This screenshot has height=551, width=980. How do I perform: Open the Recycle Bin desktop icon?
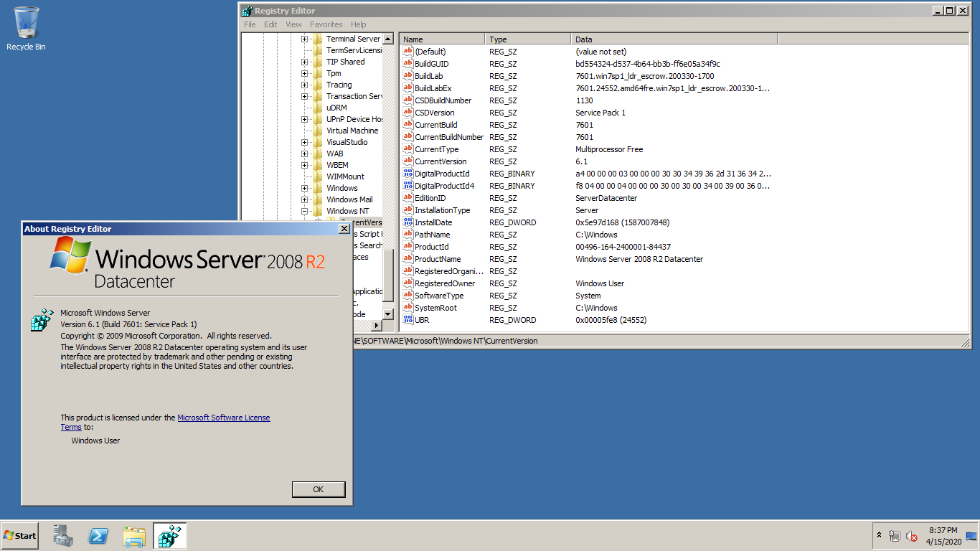tap(26, 29)
